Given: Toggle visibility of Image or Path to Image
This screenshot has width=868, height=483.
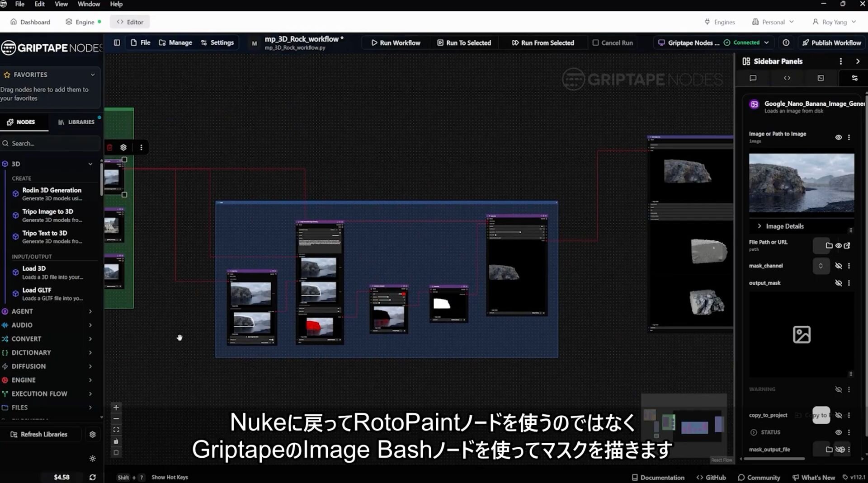Looking at the screenshot, I should pos(839,137).
